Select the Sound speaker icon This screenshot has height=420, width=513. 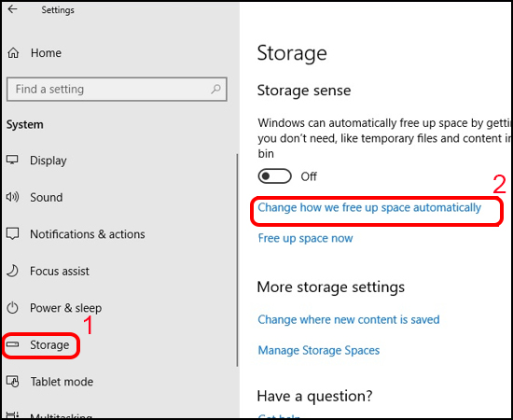[x=12, y=197]
